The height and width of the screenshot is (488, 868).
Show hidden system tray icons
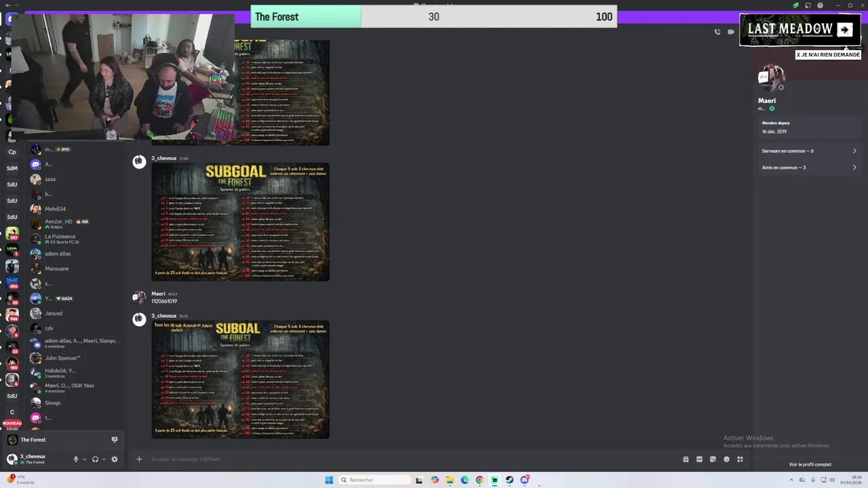792,480
